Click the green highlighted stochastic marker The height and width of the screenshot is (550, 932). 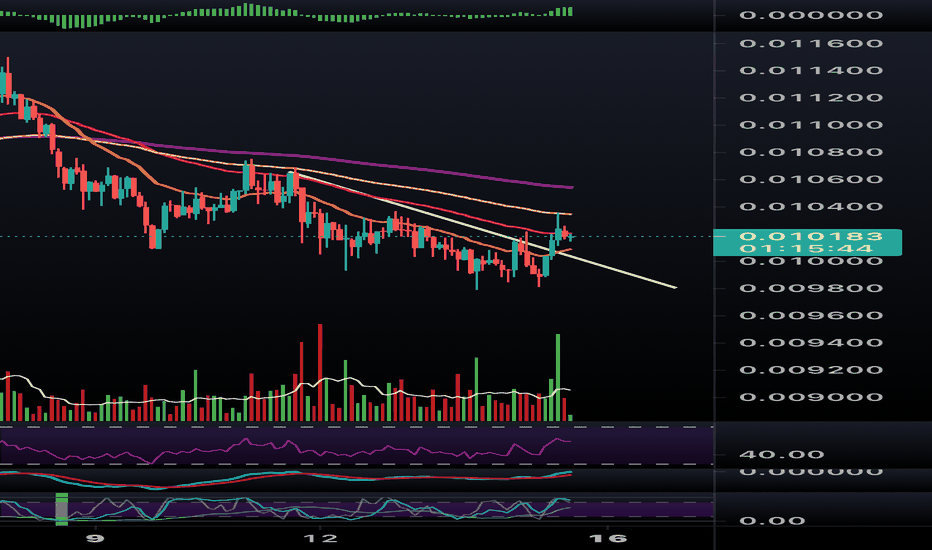(x=62, y=509)
